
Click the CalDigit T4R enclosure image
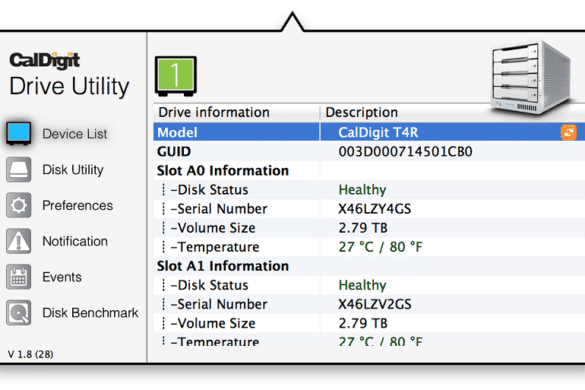[x=531, y=78]
